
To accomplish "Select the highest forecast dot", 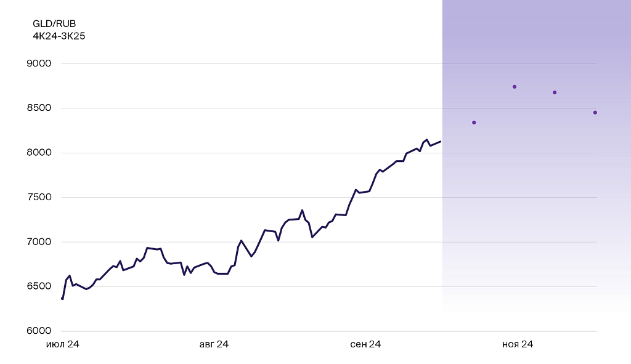I will click(x=515, y=87).
